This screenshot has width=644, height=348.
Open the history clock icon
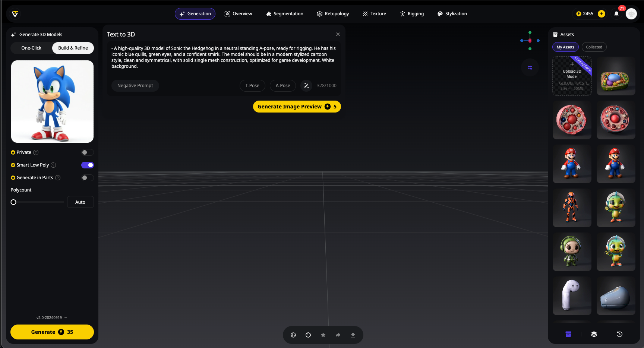(620, 334)
